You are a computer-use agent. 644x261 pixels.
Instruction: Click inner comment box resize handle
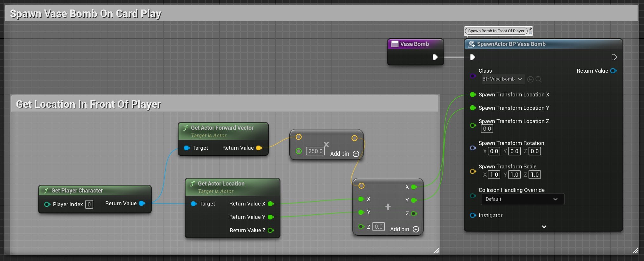(x=436, y=251)
